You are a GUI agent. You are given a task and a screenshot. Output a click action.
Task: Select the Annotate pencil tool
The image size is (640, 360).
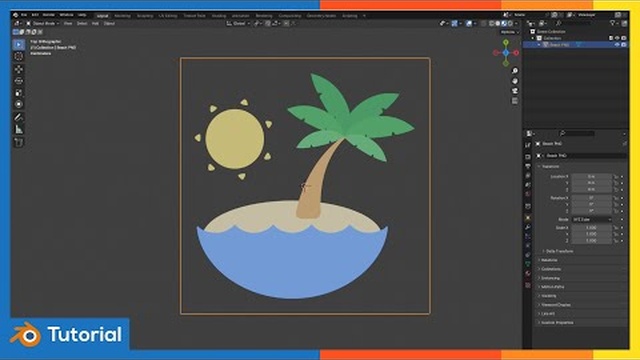(19, 118)
